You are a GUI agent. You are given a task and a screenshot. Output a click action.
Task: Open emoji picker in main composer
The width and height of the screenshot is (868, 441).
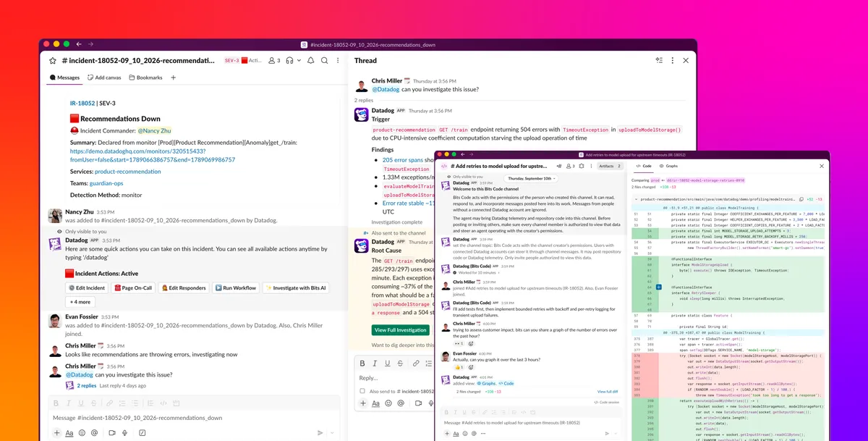(82, 432)
